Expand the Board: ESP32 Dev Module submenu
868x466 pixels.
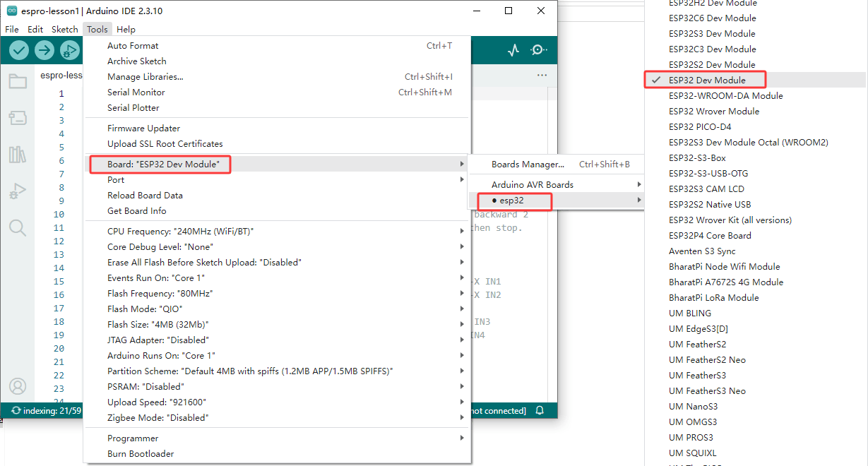coord(276,165)
